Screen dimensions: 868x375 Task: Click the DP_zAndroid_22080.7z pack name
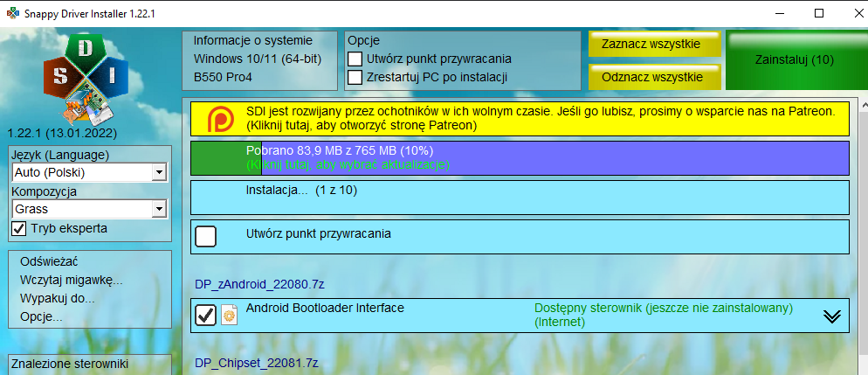259,285
